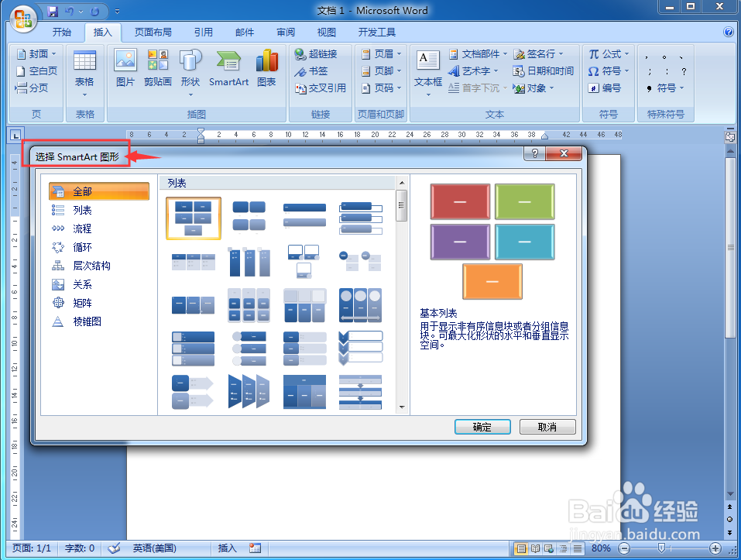Switch to full screen reading view
741x560 pixels.
(x=535, y=548)
